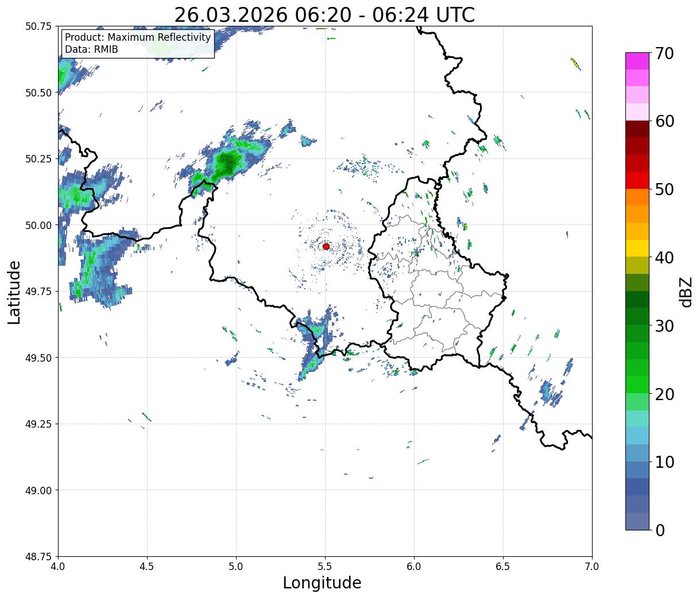Click the longitude tick label 6.5
The width and height of the screenshot is (700, 597).
pos(503,567)
